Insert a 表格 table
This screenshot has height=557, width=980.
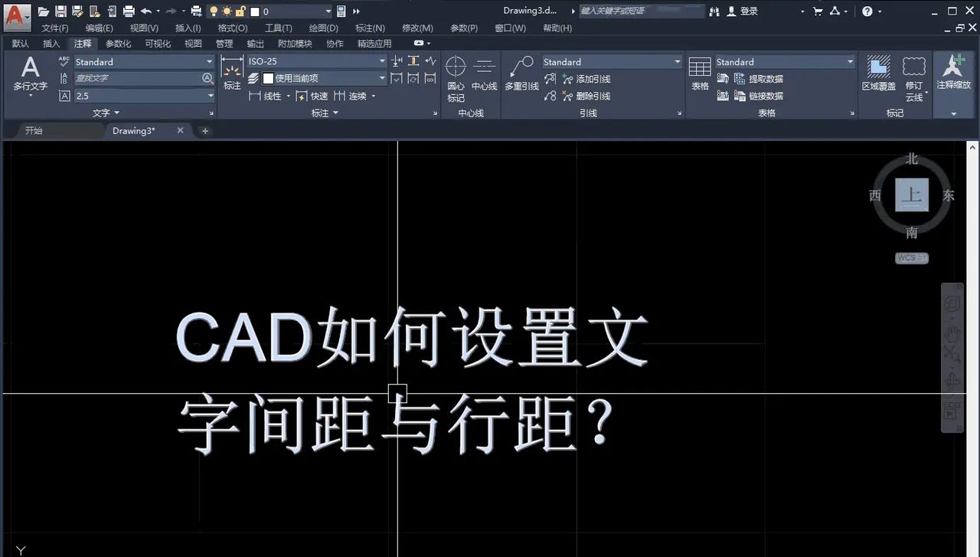699,74
